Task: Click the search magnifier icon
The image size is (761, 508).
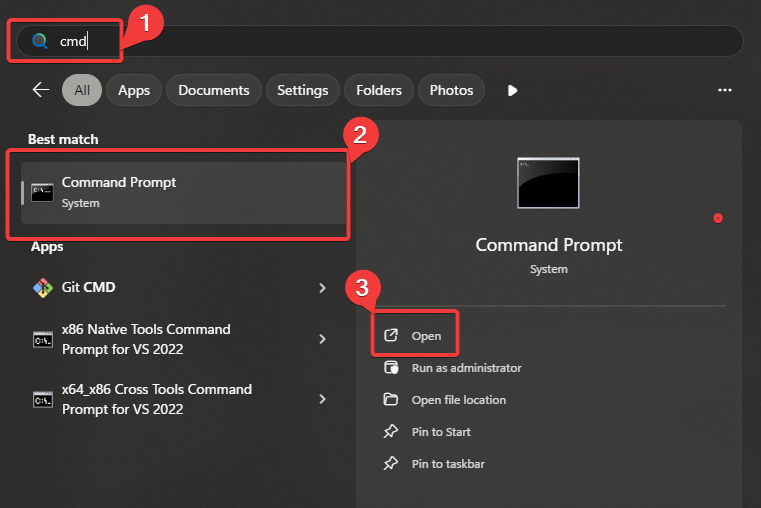Action: point(40,42)
